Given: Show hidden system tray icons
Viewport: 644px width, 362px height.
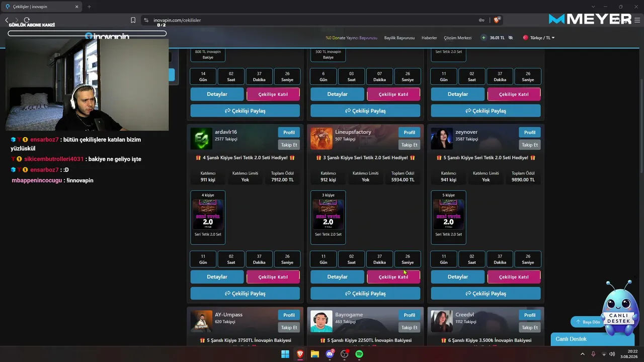Looking at the screenshot, I should click(583, 354).
